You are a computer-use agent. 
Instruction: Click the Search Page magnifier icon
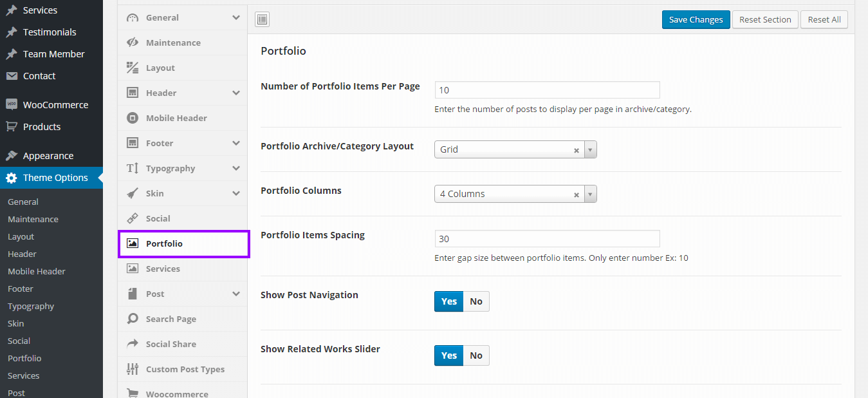coord(133,319)
